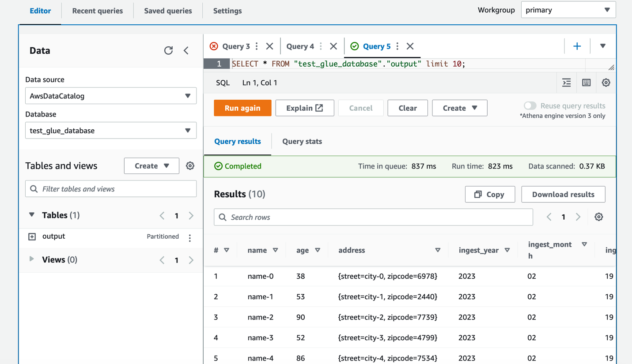Expand the Views section

31,259
